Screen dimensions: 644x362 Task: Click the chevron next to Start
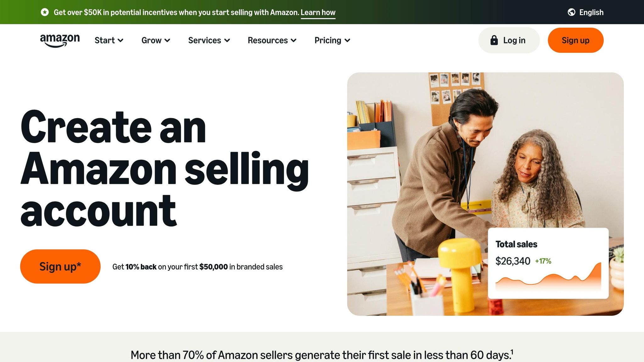click(x=121, y=41)
